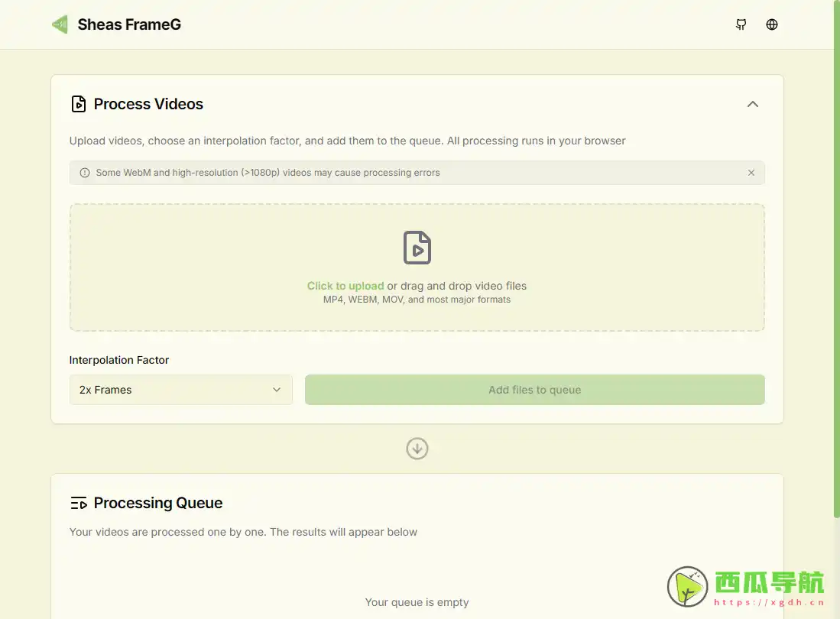The image size is (840, 619).
Task: Click the Process Videos file icon
Action: coord(78,104)
